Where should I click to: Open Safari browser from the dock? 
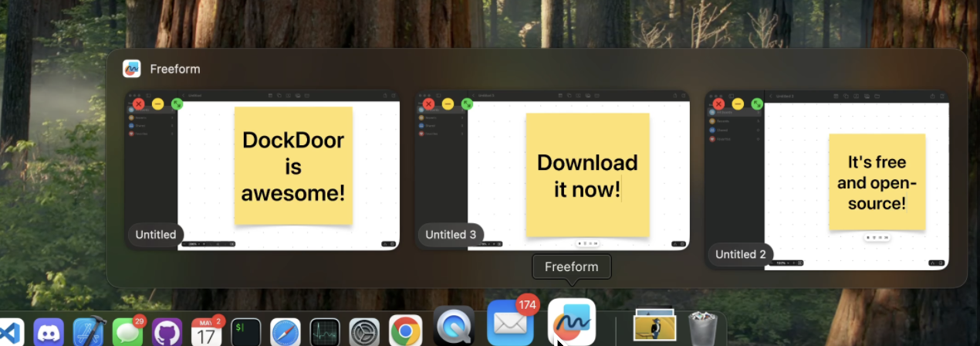[286, 332]
